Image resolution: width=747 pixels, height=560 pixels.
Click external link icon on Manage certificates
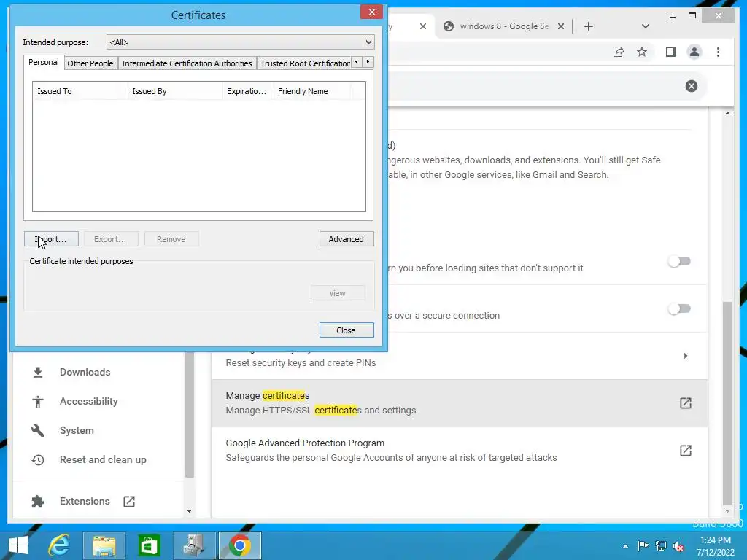click(685, 402)
